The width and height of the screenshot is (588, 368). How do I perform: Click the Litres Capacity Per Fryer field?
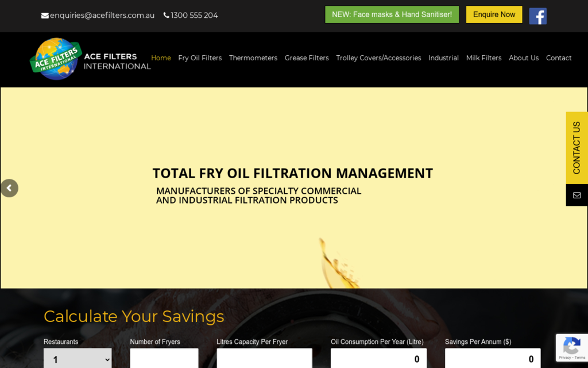tap(264, 359)
